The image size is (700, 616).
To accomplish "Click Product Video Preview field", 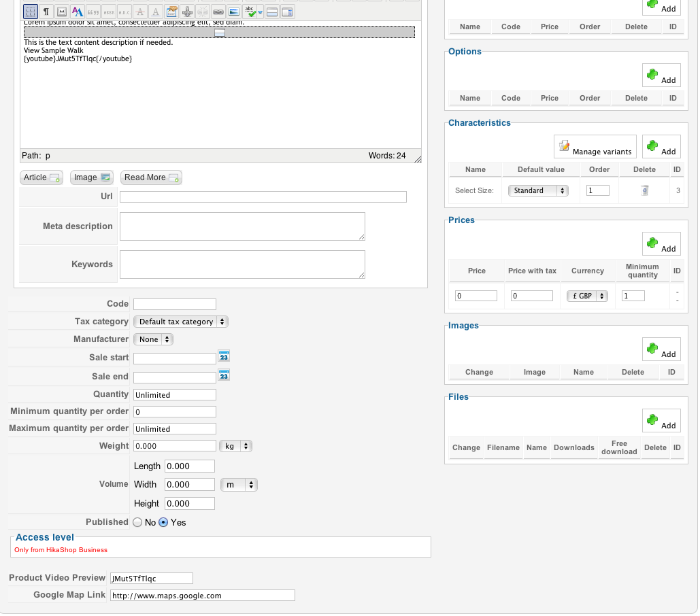I will pos(152,579).
